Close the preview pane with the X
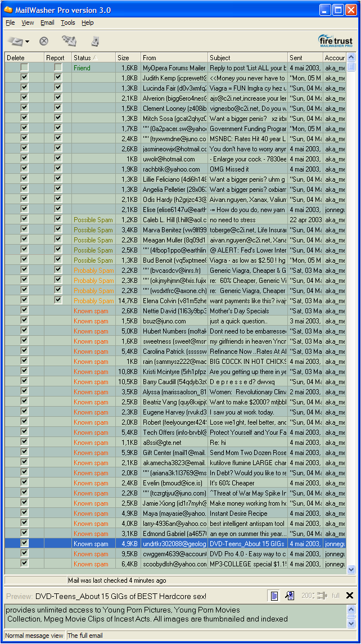361x644 pixels. [350, 596]
